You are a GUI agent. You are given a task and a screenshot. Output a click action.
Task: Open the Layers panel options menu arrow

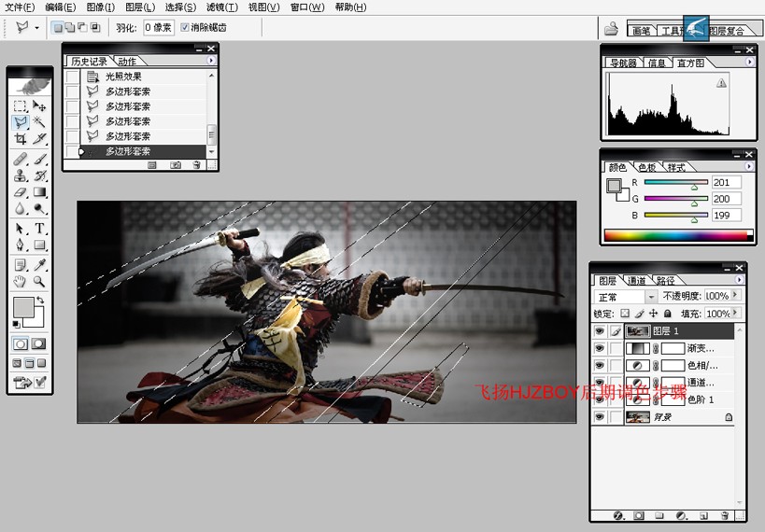pyautogui.click(x=739, y=279)
